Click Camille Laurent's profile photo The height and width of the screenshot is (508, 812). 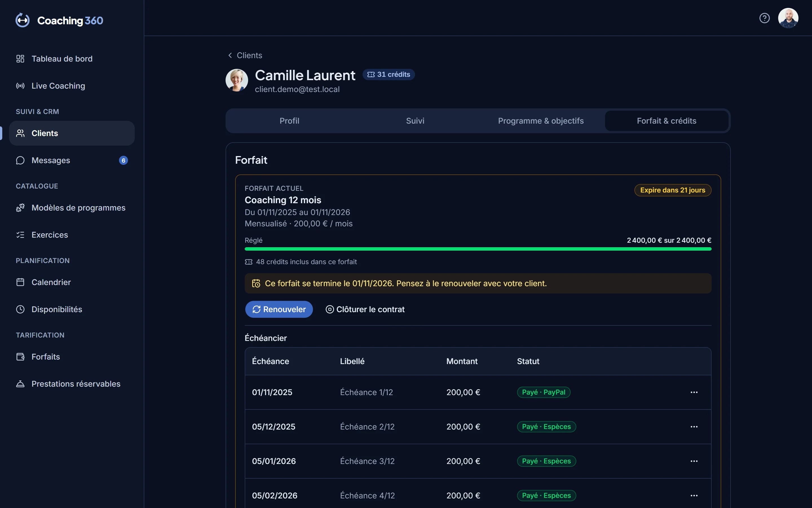click(237, 80)
